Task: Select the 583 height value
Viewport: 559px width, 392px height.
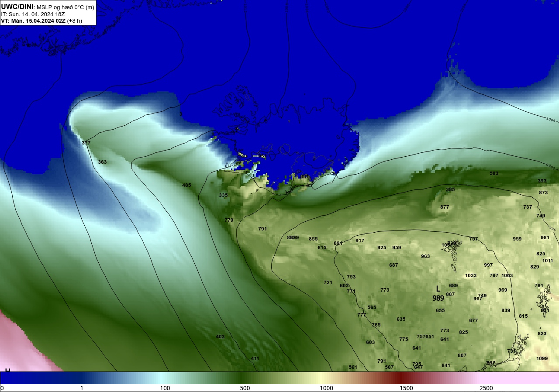Action: (494, 173)
